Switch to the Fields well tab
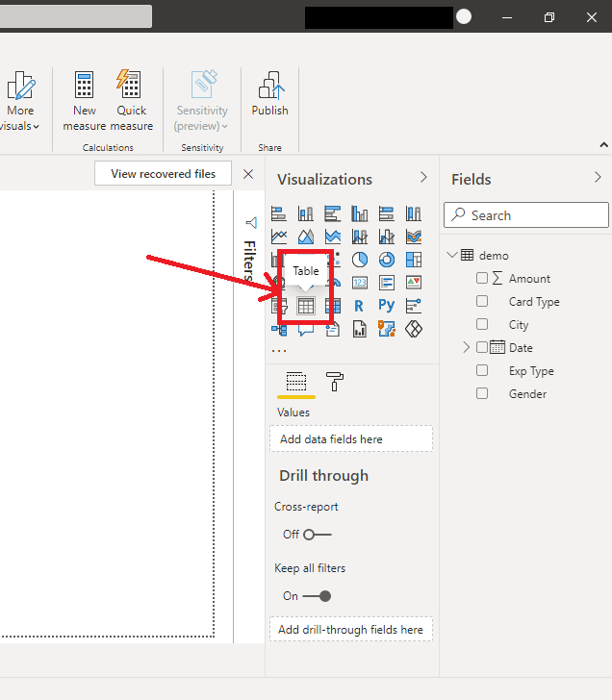The image size is (612, 700). [296, 382]
